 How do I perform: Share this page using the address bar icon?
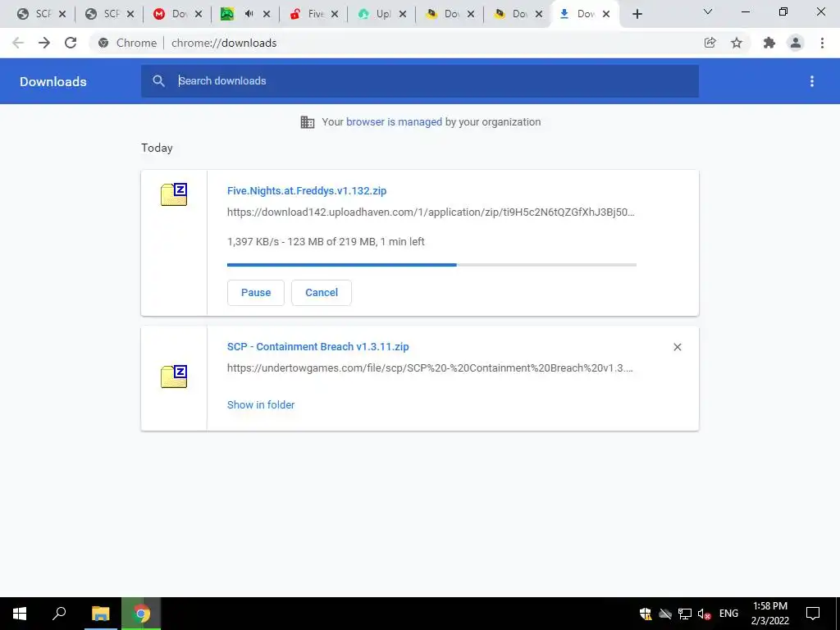710,43
